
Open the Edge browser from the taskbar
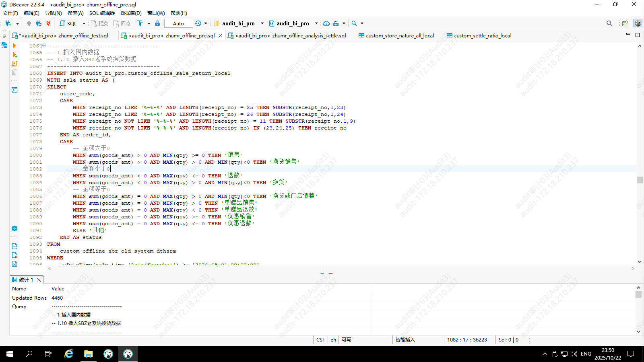tap(69, 354)
